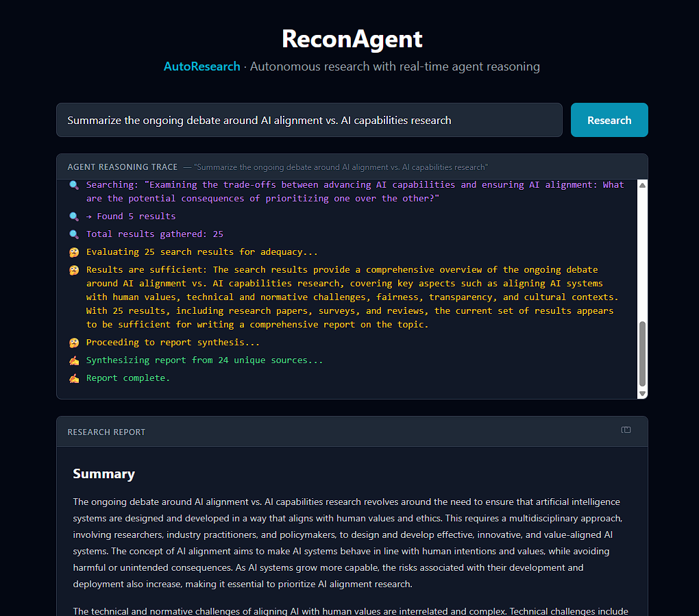The image size is (699, 616).
Task: Click the thinking-face icon beside "Evaluating 25 search results"
Action: 74,251
